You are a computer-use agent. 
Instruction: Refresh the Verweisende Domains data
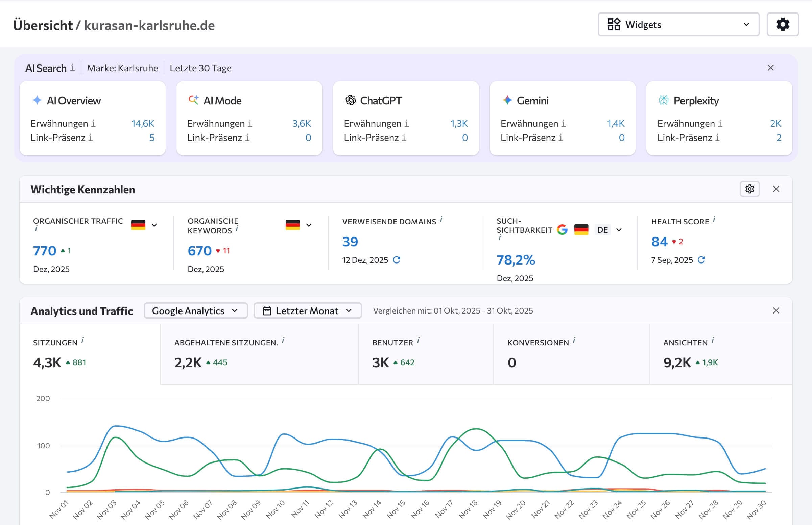(x=397, y=260)
